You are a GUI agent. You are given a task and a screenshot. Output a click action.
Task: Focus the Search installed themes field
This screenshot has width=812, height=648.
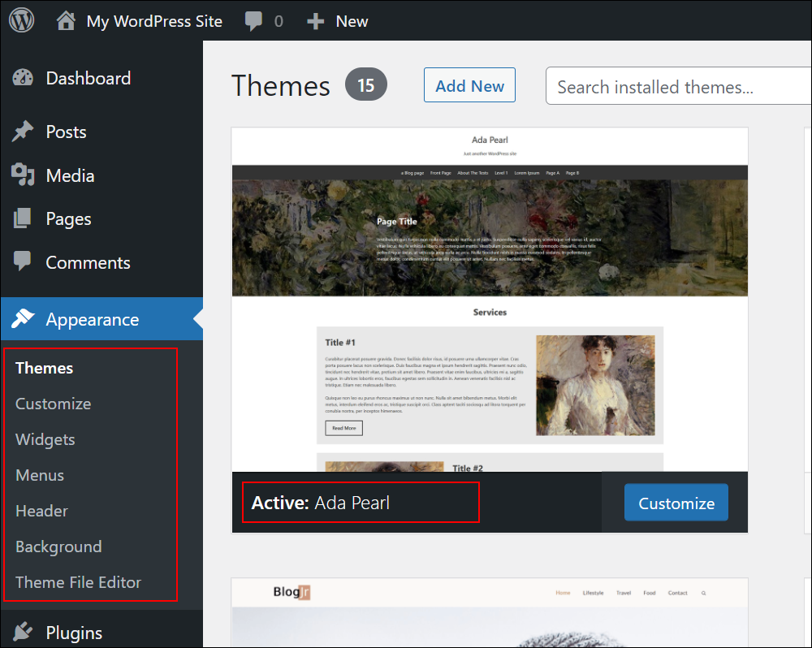(x=678, y=86)
